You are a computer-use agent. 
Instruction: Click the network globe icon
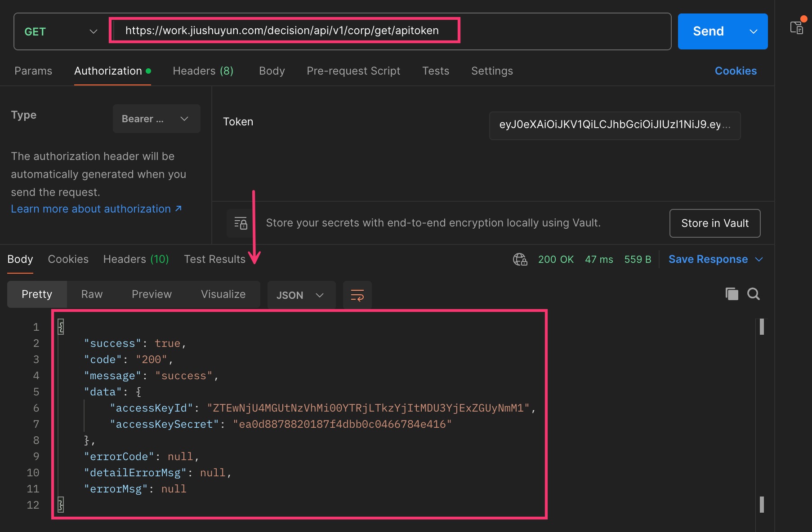pyautogui.click(x=520, y=259)
